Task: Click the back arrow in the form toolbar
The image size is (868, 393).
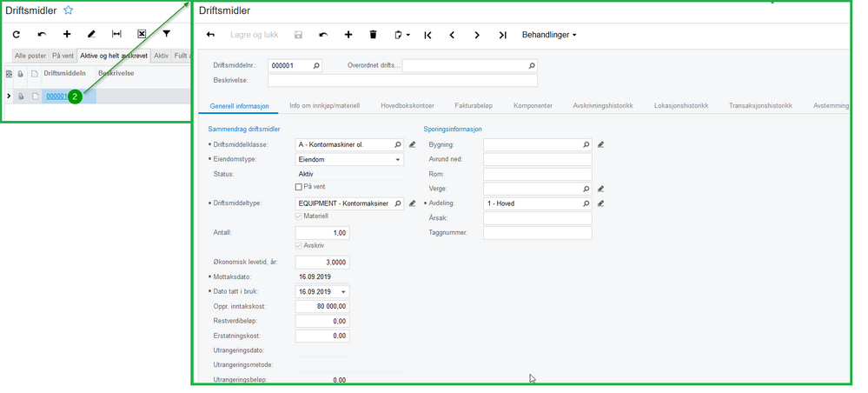Action: pyautogui.click(x=210, y=35)
